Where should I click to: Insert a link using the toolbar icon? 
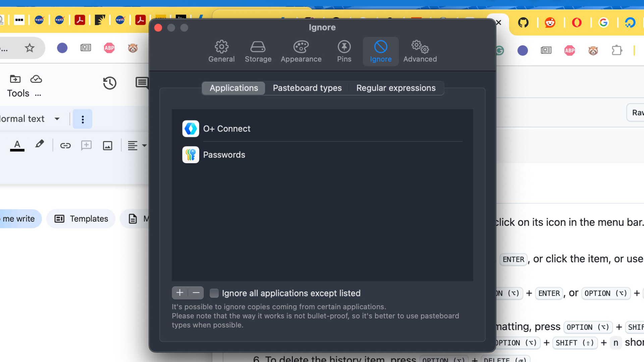[x=65, y=145]
